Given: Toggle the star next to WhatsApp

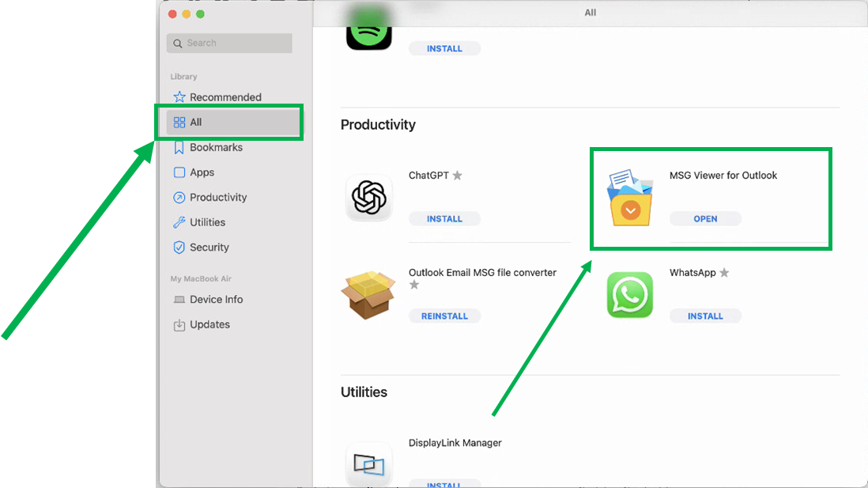Looking at the screenshot, I should (x=724, y=273).
